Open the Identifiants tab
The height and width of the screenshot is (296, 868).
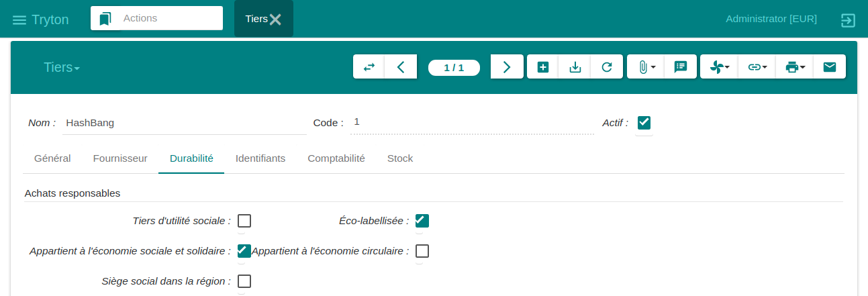click(260, 159)
